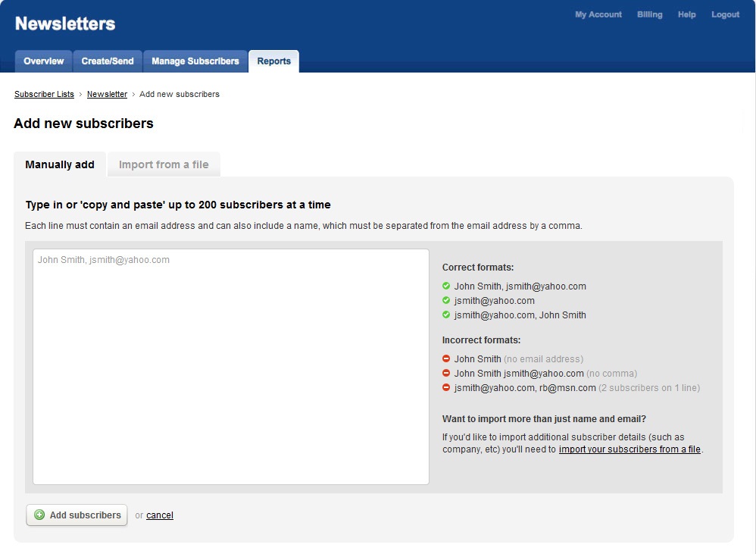Click the 'Add new subscribers' breadcrumb text
756x554 pixels.
(180, 94)
